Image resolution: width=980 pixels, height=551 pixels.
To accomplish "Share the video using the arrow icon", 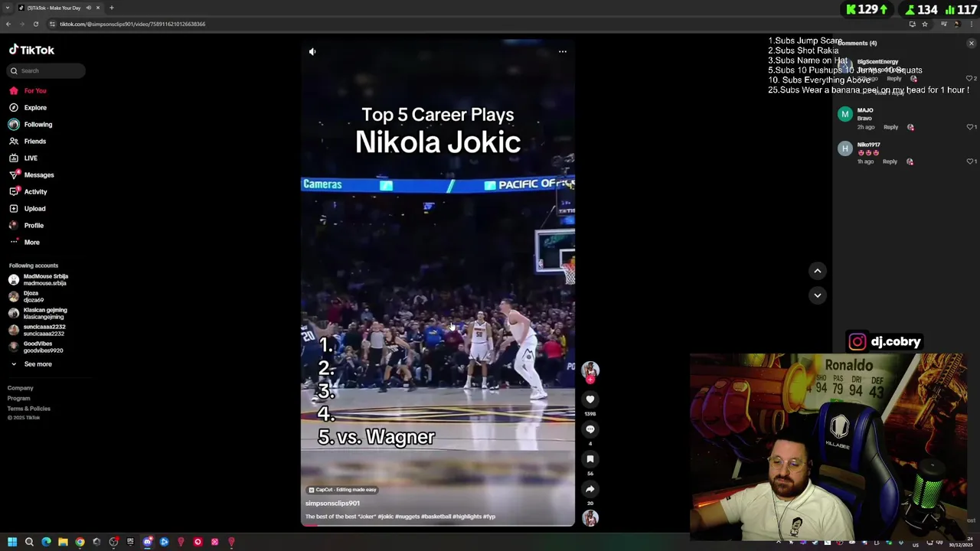I will tap(590, 489).
